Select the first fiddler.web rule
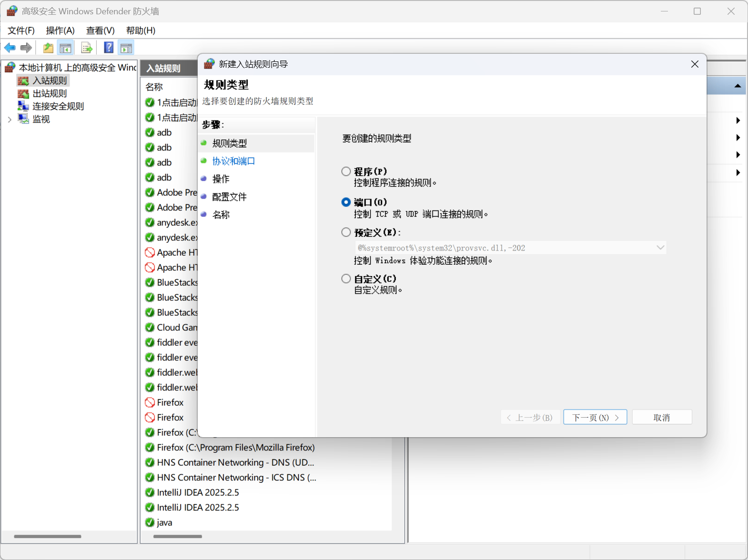This screenshot has width=748, height=560. coord(177,372)
